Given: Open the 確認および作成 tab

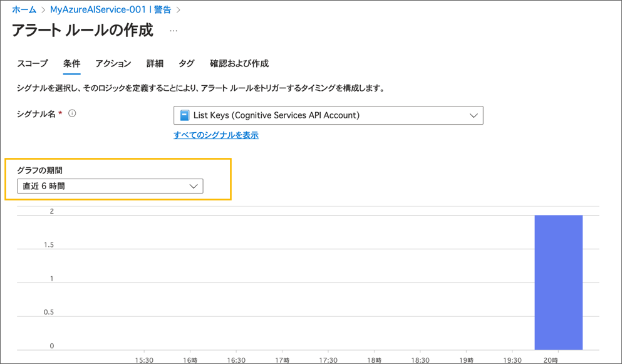Looking at the screenshot, I should click(x=239, y=63).
